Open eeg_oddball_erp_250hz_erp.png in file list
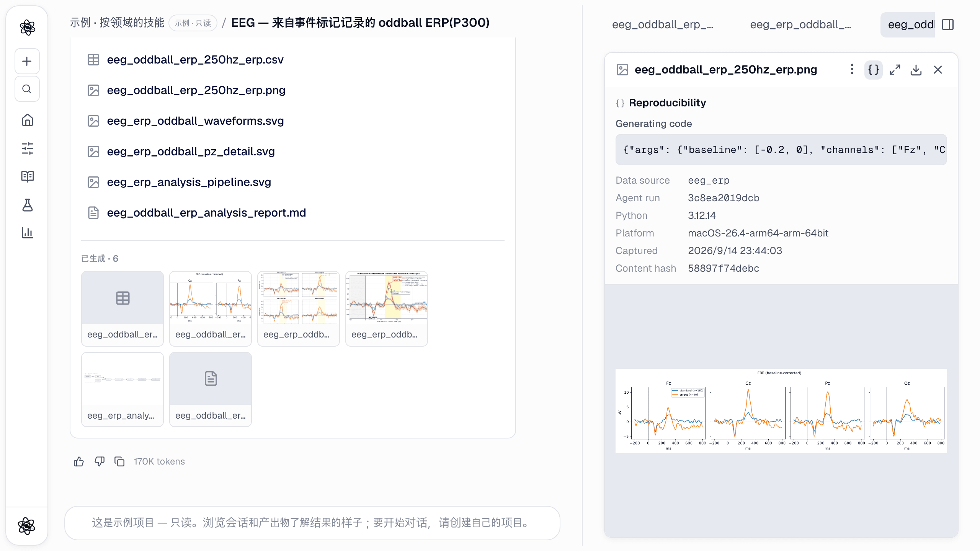This screenshot has width=980, height=551. coord(196,90)
